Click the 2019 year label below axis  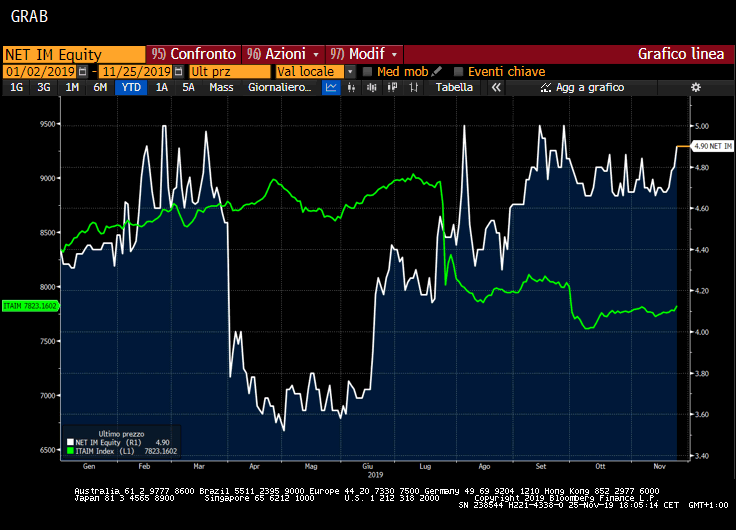tap(375, 475)
